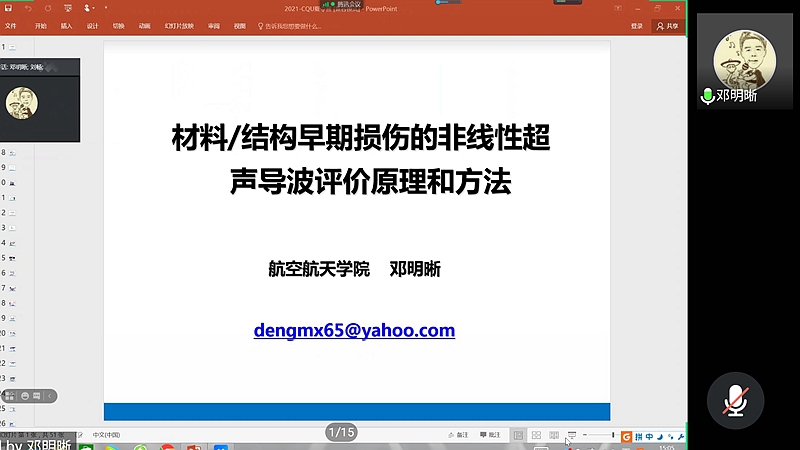Toggle the Notes (备注) pane
The image size is (800, 450).
[458, 436]
